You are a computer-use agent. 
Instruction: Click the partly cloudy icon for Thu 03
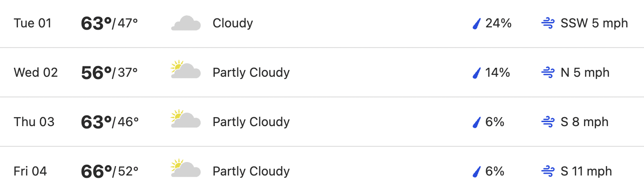pos(186,119)
